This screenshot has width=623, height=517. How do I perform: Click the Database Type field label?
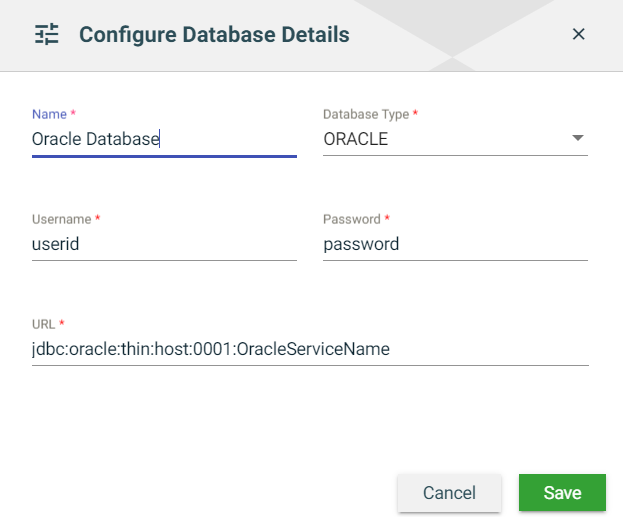pyautogui.click(x=366, y=114)
